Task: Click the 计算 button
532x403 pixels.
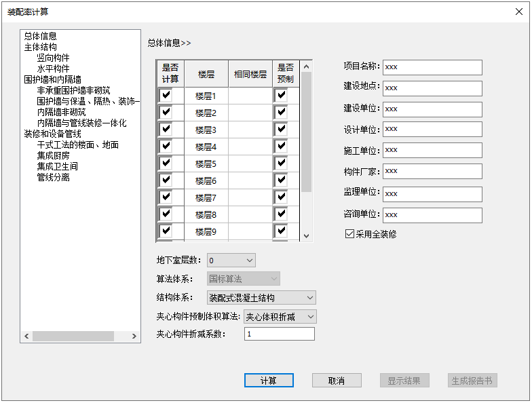Action: pyautogui.click(x=269, y=381)
